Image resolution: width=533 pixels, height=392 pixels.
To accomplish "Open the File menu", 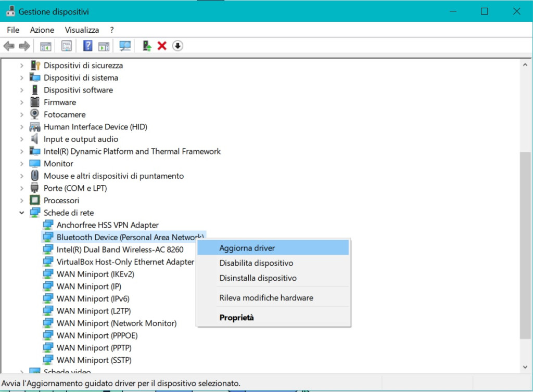I will 13,30.
